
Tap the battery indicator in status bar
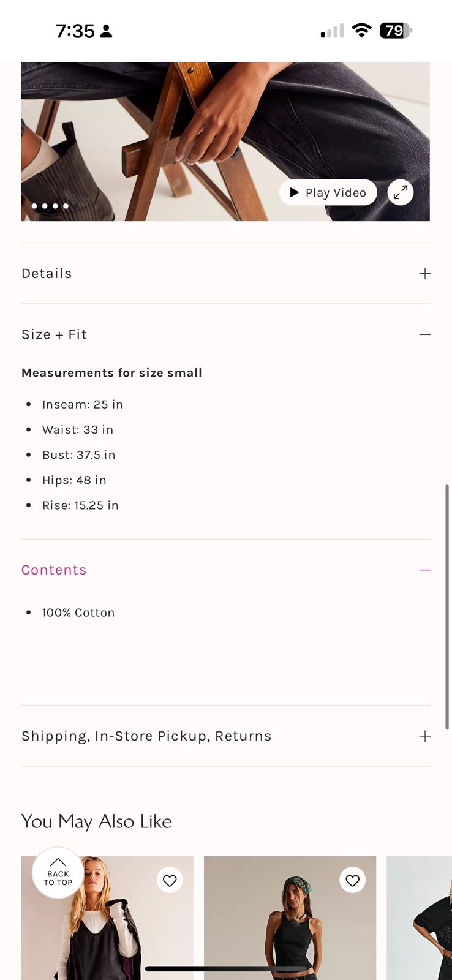pos(396,31)
